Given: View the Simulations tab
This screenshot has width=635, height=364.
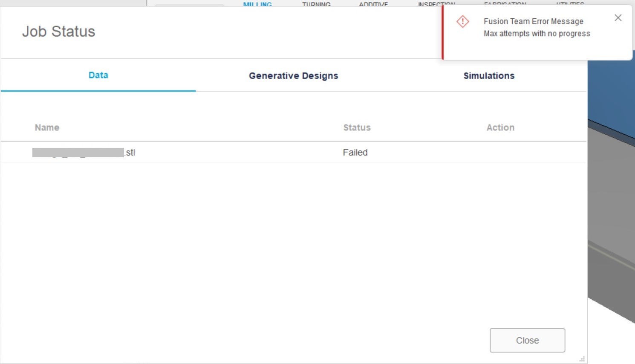Looking at the screenshot, I should click(489, 75).
